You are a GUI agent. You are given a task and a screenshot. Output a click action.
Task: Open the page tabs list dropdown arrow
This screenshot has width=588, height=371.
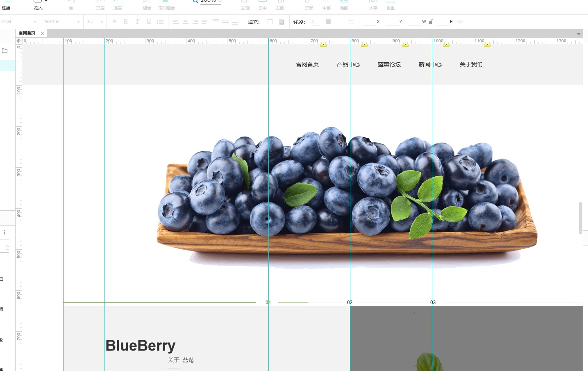tap(579, 34)
